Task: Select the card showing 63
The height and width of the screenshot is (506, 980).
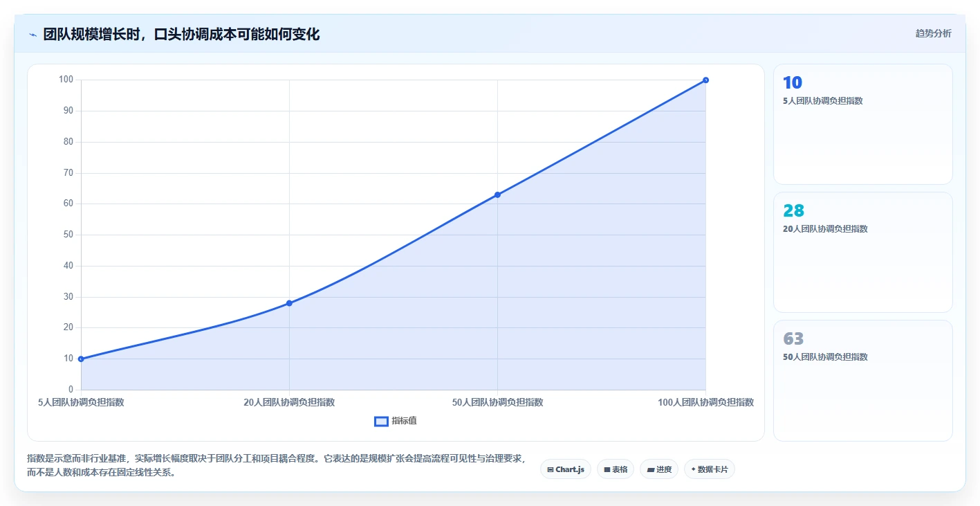Action: [862, 381]
